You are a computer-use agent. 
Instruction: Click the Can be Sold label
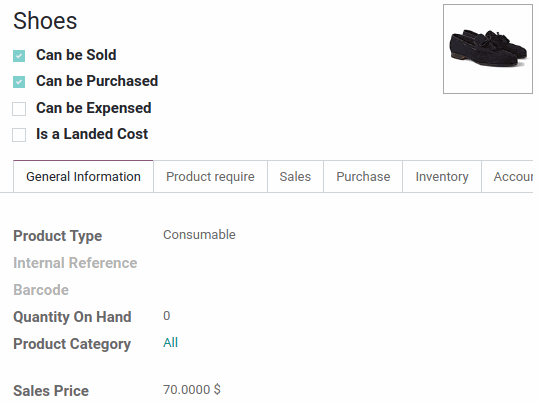click(x=76, y=55)
